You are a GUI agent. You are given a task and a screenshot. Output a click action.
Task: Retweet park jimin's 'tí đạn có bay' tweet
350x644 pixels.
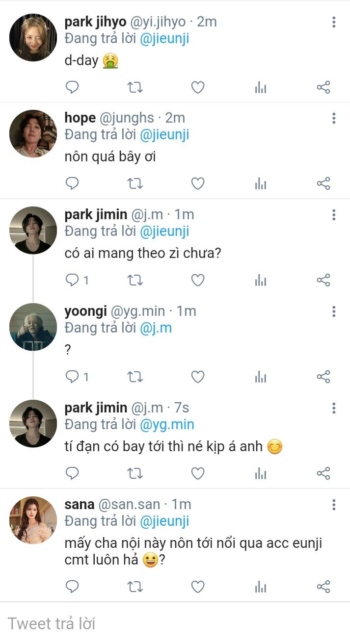[135, 473]
